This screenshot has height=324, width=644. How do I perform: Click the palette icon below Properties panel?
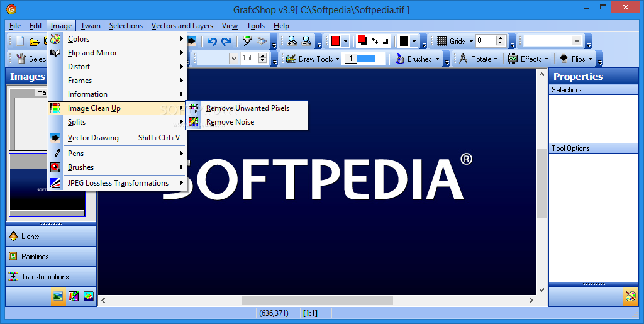[x=630, y=296]
